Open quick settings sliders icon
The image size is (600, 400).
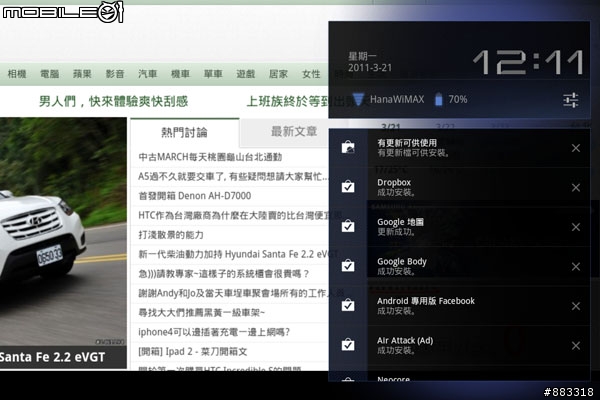pos(571,100)
